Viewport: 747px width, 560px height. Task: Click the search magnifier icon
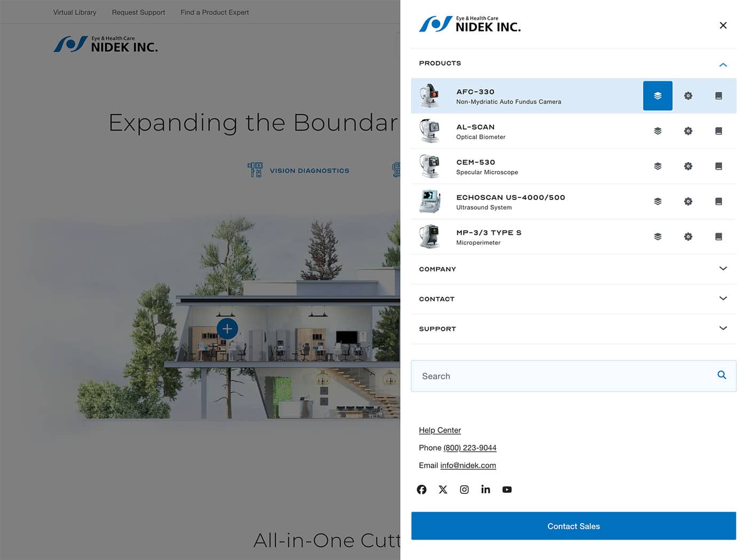pos(721,375)
